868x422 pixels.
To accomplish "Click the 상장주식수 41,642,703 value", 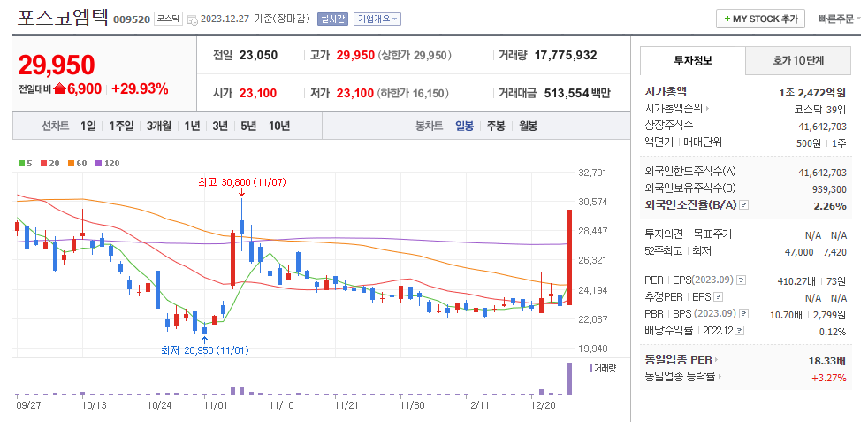I will pyautogui.click(x=823, y=127).
